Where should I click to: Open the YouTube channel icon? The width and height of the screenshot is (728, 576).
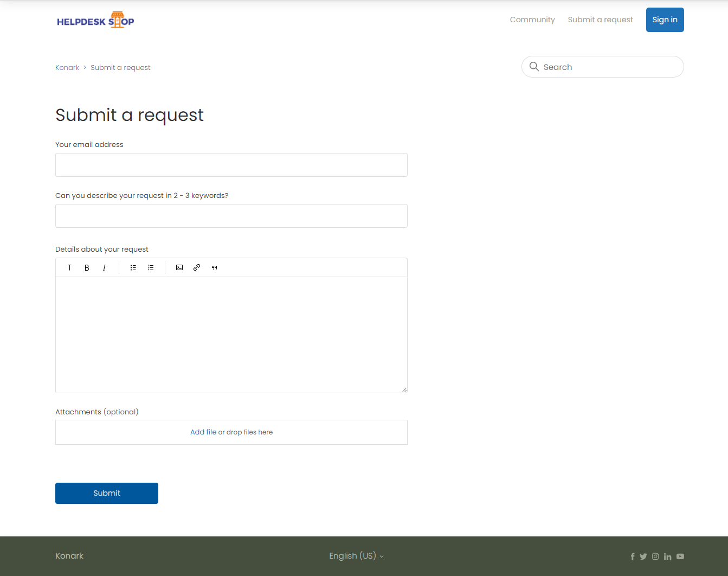pyautogui.click(x=680, y=556)
